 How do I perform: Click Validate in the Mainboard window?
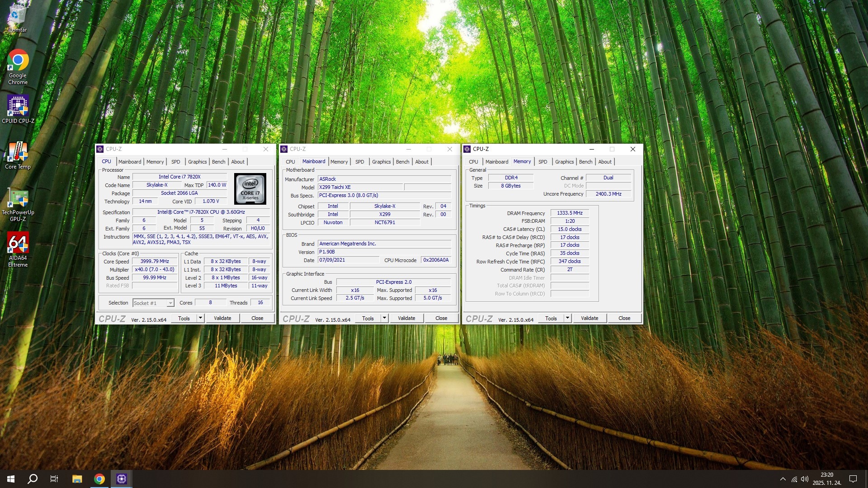pos(406,318)
